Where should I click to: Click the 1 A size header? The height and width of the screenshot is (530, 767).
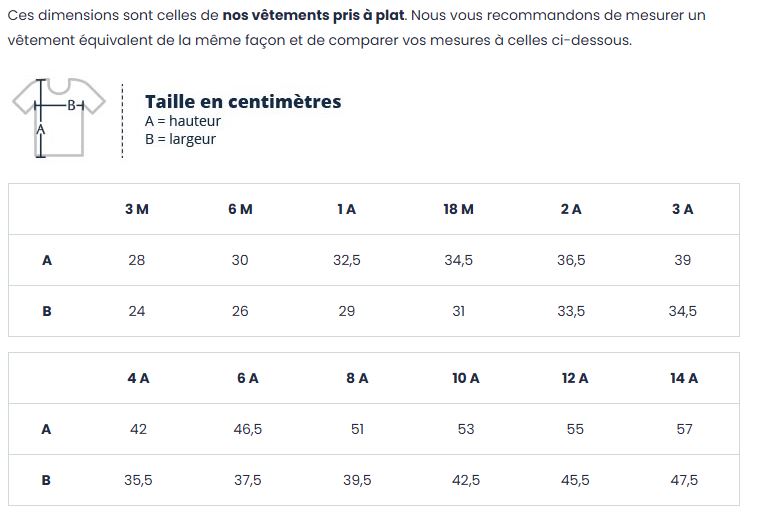point(347,209)
